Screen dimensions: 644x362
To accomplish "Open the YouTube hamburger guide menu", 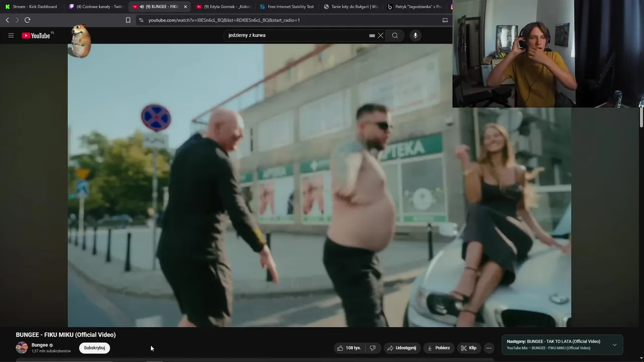I will pyautogui.click(x=11, y=35).
